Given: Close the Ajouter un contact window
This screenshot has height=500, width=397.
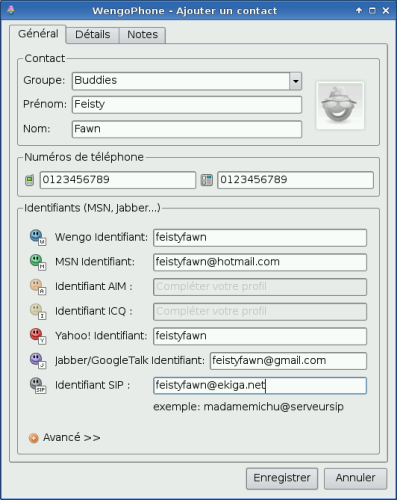Looking at the screenshot, I should point(386,11).
